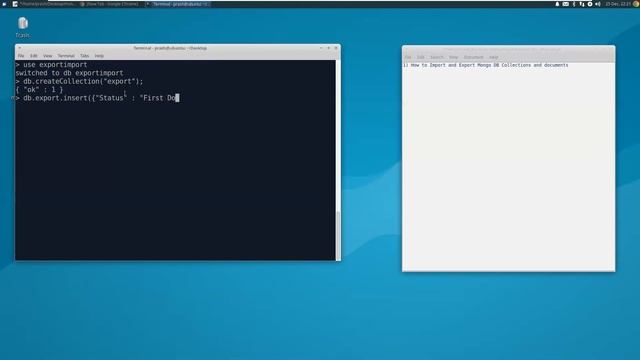Viewport: 640px width, 360px height.
Task: Open the Document menu in text editor
Action: [473, 57]
